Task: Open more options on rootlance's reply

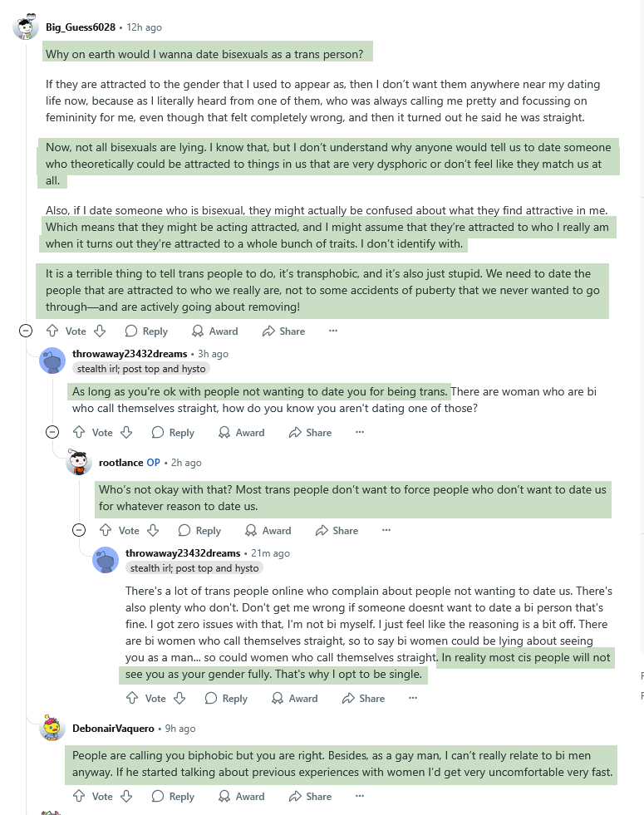Action: (x=386, y=530)
